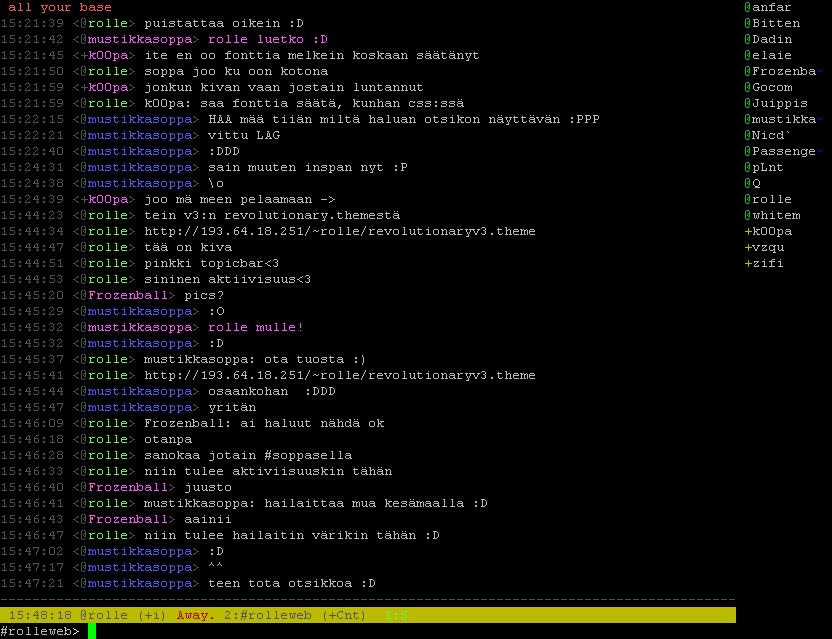Click '2:#rolleweb (+Cnt)' window item in status bar

[294, 615]
